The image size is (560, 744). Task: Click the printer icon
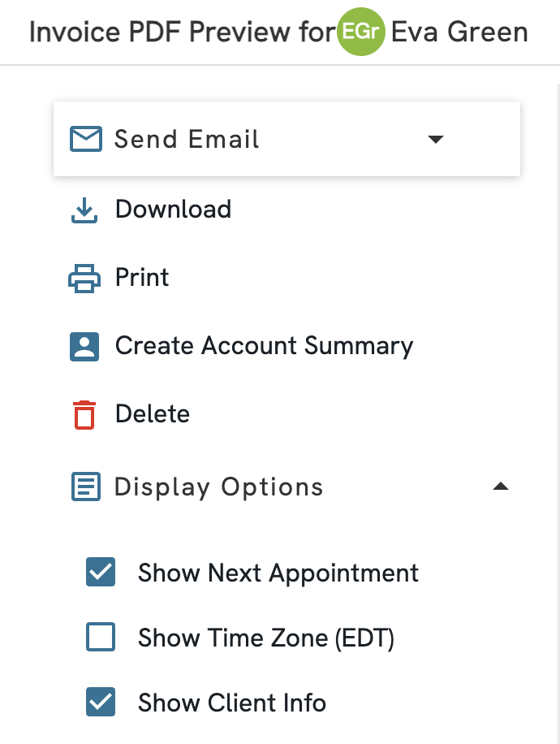(84, 279)
